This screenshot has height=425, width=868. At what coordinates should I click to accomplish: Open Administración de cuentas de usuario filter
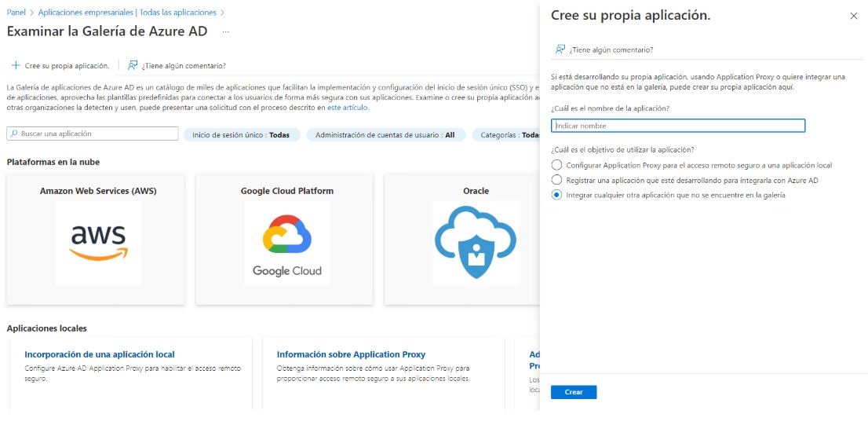coord(386,134)
